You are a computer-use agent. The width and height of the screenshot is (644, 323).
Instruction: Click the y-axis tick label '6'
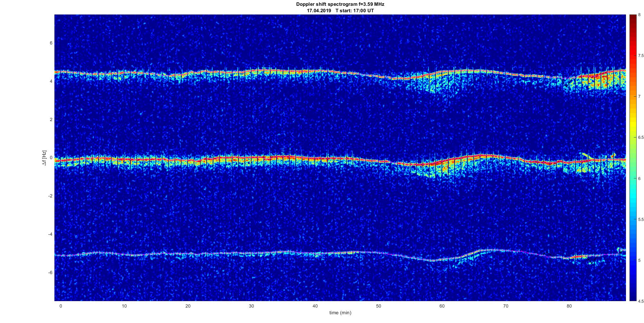point(51,43)
